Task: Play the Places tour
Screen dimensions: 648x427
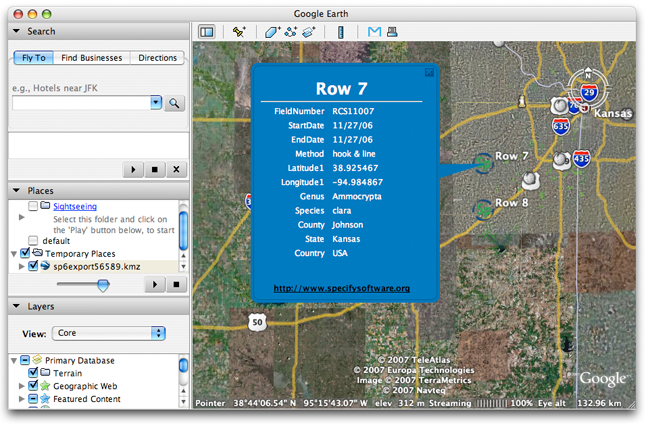Action: (155, 284)
